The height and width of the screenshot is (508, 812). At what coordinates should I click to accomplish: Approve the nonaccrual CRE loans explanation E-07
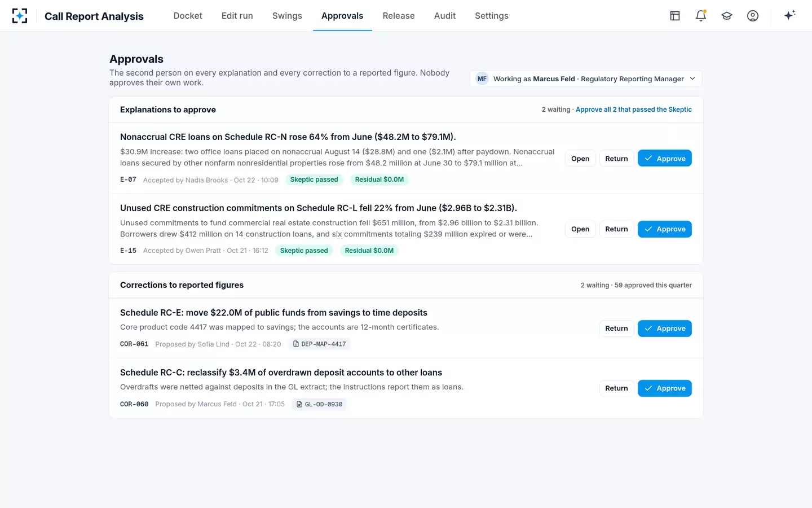click(x=665, y=159)
